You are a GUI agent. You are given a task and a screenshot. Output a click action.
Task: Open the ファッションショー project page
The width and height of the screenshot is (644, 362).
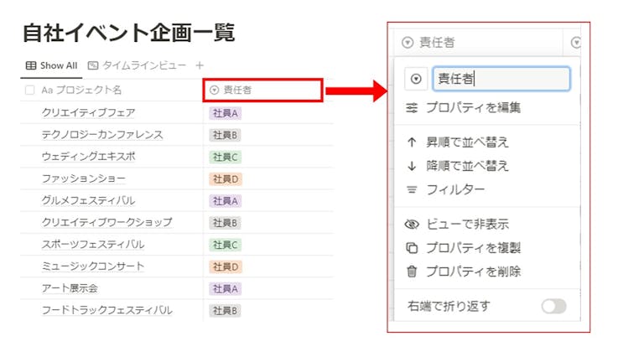[x=83, y=178]
